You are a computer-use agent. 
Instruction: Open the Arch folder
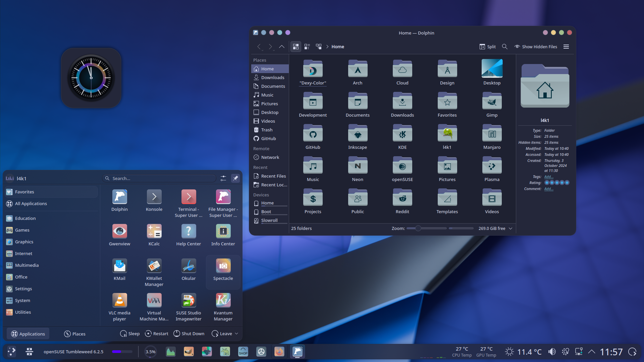pyautogui.click(x=358, y=73)
